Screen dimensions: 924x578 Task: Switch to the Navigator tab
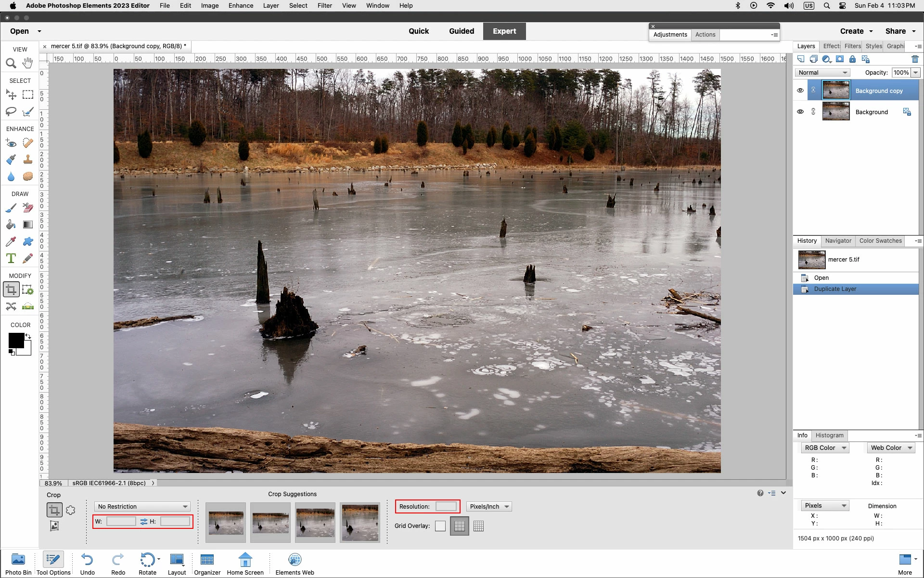[x=838, y=241]
